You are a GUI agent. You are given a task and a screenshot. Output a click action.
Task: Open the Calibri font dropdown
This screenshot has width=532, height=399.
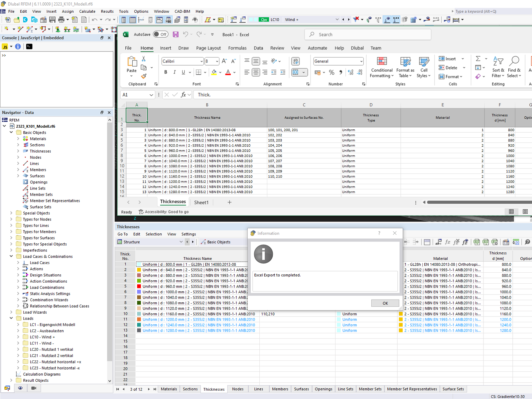[x=201, y=61]
